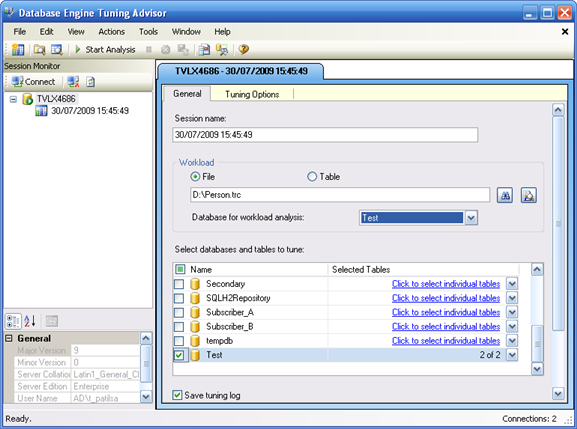The width and height of the screenshot is (577, 429).
Task: Select the File workload radio button
Action: coord(195,177)
